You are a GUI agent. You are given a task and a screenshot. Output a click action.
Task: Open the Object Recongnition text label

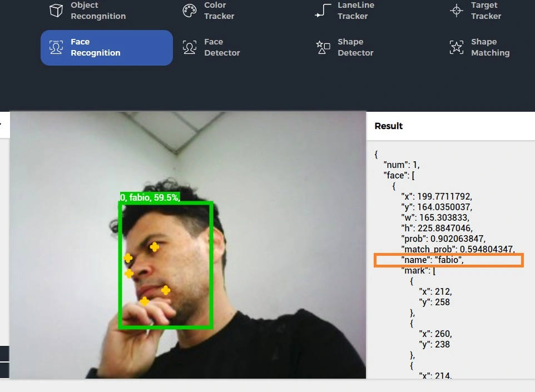pyautogui.click(x=98, y=11)
